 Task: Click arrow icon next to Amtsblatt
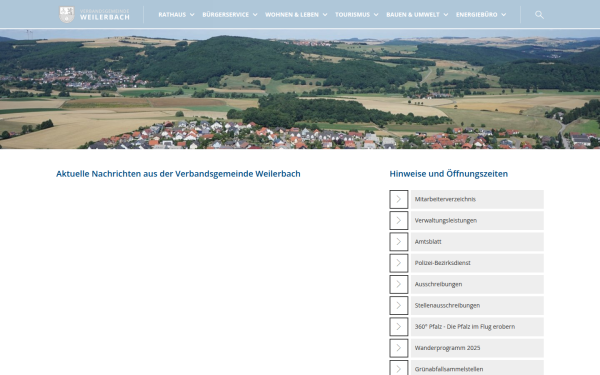399,242
